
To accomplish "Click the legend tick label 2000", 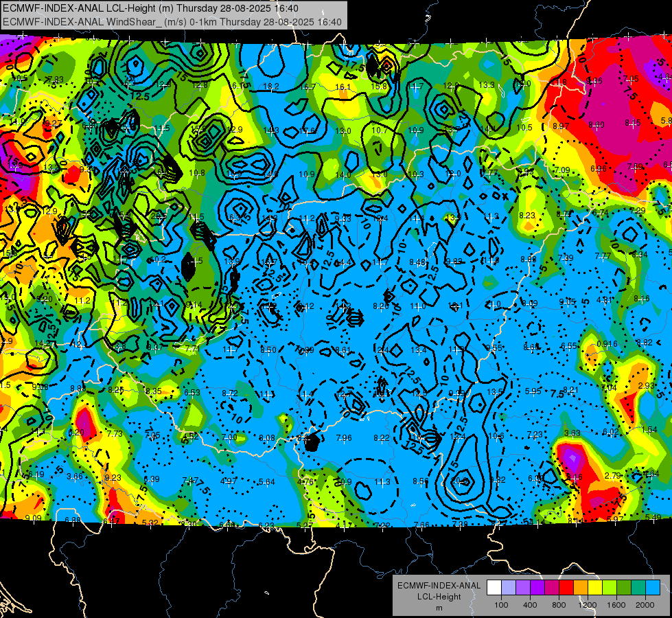I will [645, 605].
